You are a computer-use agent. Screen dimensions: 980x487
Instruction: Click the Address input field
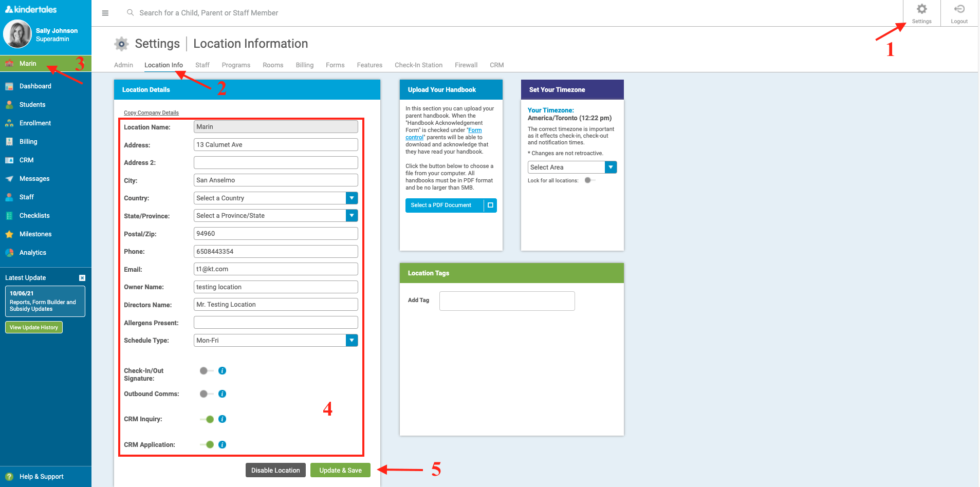pyautogui.click(x=276, y=145)
